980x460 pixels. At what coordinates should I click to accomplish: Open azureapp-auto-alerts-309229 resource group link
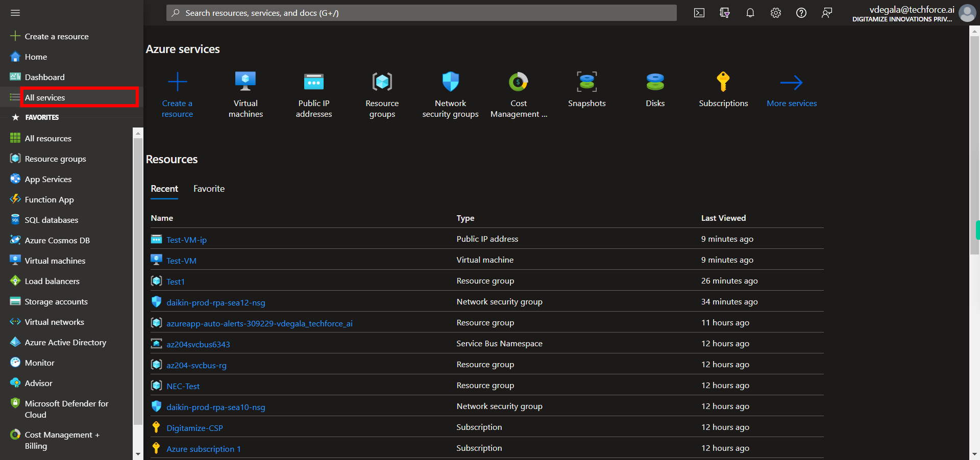pyautogui.click(x=259, y=323)
